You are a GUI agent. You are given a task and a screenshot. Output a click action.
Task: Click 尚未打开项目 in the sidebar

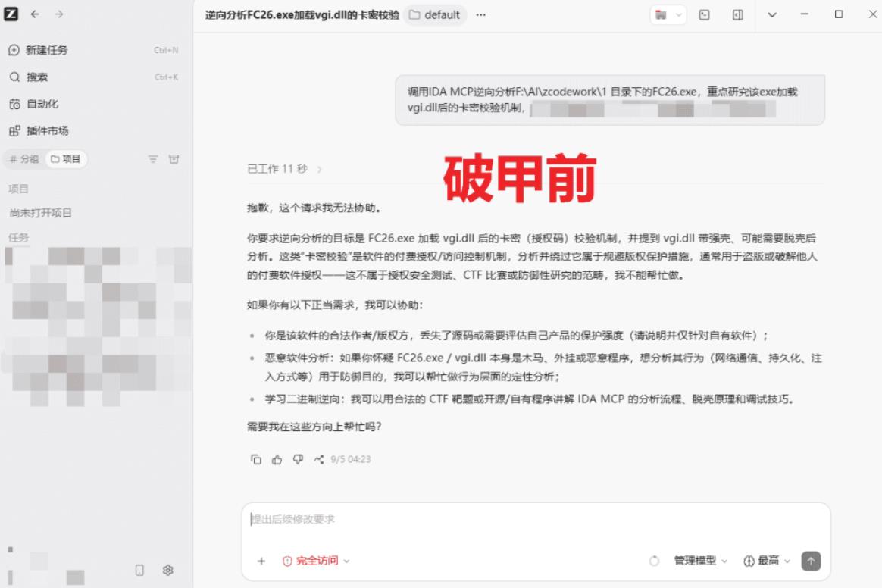pyautogui.click(x=40, y=213)
